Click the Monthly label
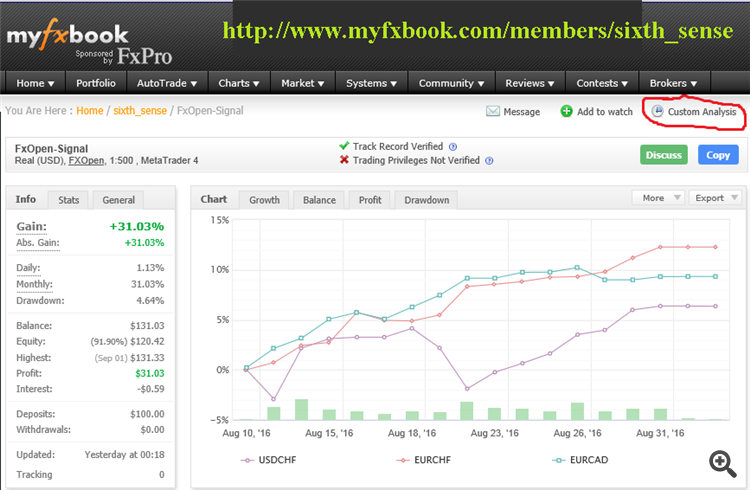This screenshot has width=750, height=490. 34,284
